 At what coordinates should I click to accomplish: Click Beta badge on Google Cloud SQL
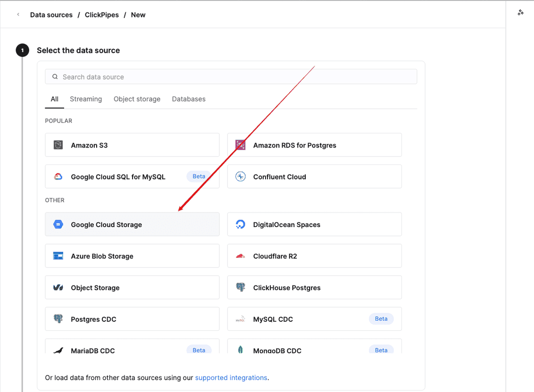tap(199, 176)
